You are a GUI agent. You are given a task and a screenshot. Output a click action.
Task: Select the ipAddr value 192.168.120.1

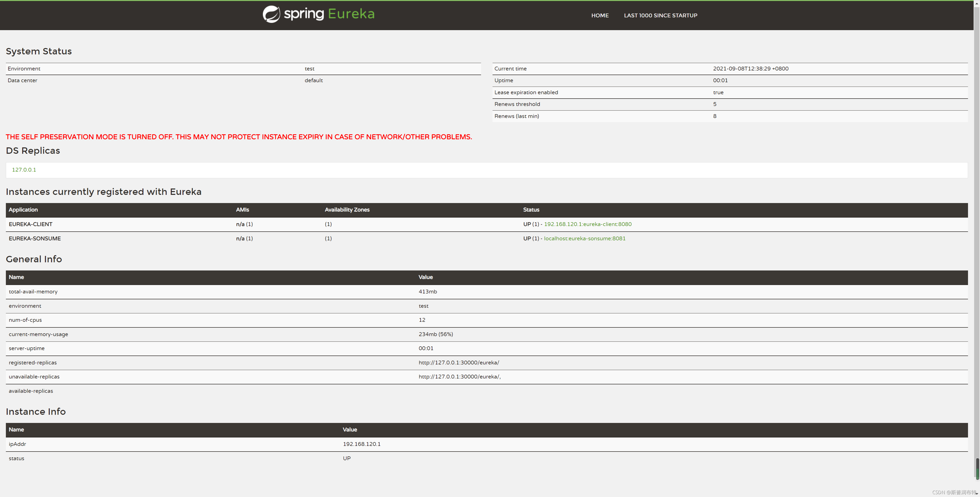(361, 444)
